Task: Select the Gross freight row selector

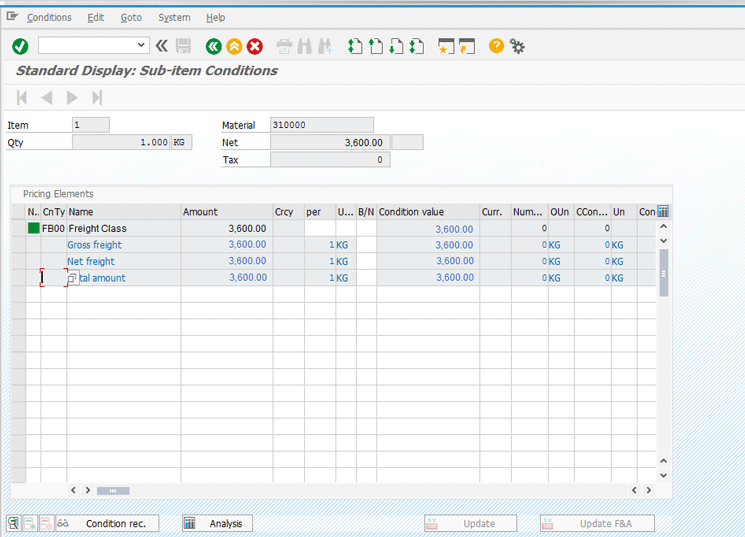Action: (18, 245)
